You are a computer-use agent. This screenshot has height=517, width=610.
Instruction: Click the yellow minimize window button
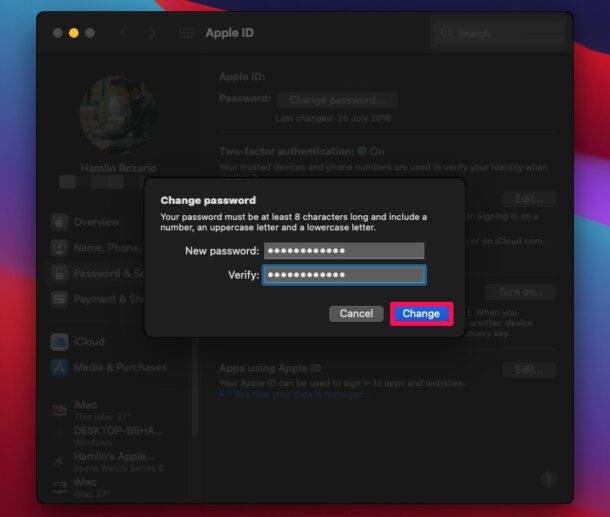tap(74, 33)
